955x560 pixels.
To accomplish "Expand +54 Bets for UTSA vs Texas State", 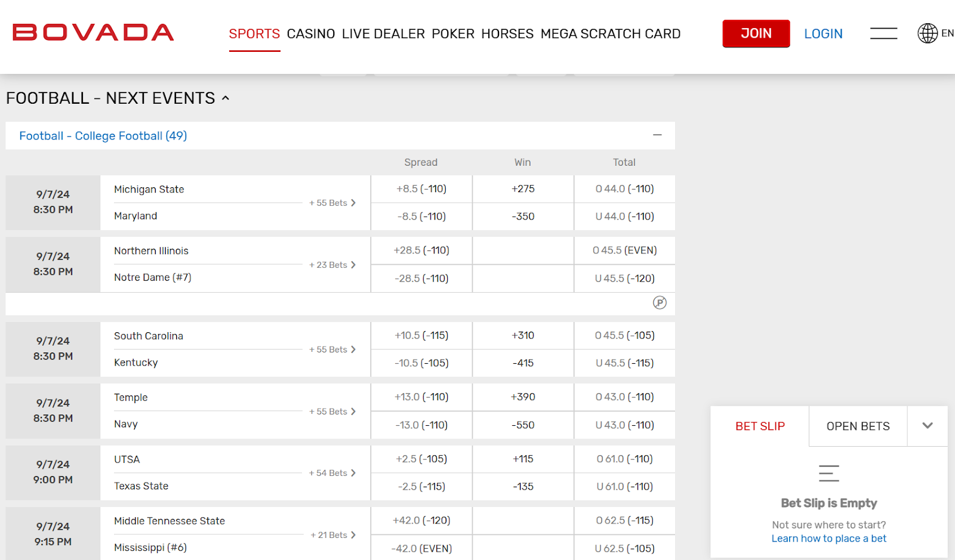I will (332, 473).
